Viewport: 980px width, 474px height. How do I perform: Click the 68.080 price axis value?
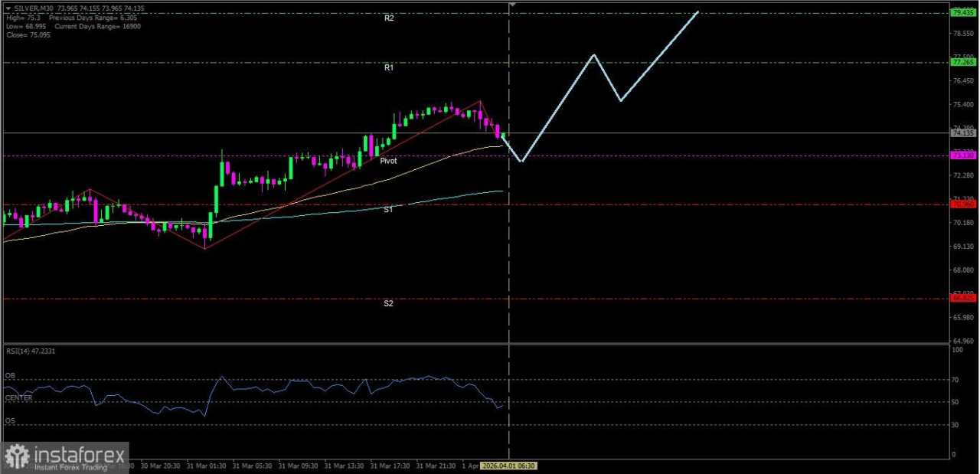(962, 270)
